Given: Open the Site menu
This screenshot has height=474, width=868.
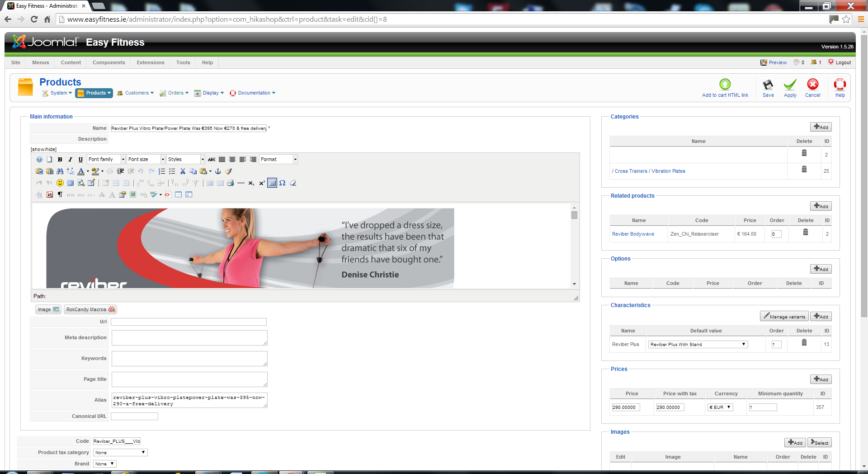Looking at the screenshot, I should [x=16, y=62].
